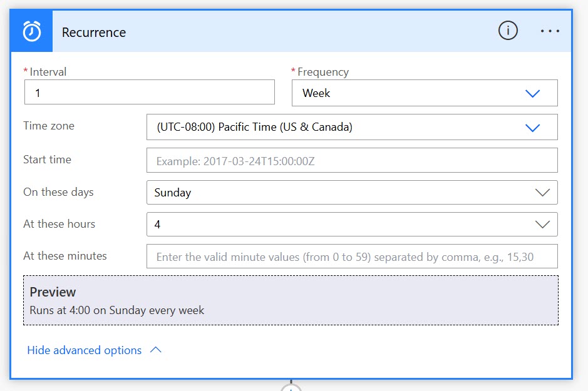Image resolution: width=588 pixels, height=391 pixels.
Task: Click the chevron icon next to Frequency
Action: pos(533,92)
